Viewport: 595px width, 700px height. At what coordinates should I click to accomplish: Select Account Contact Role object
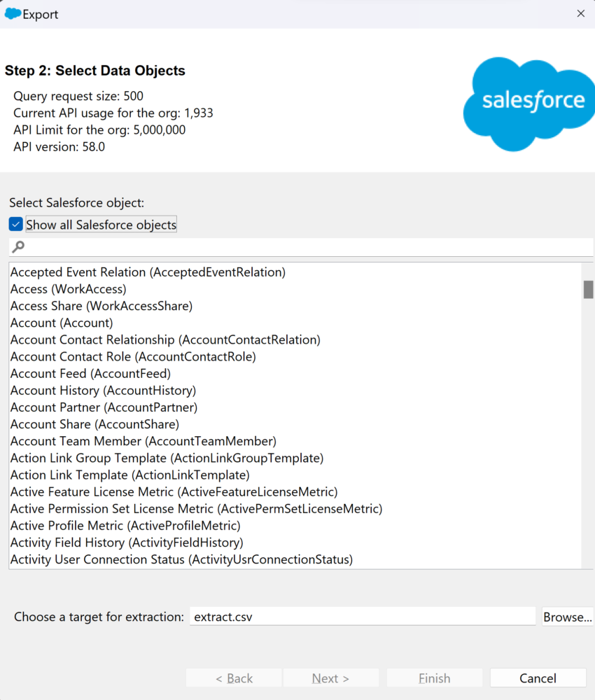pos(295,357)
